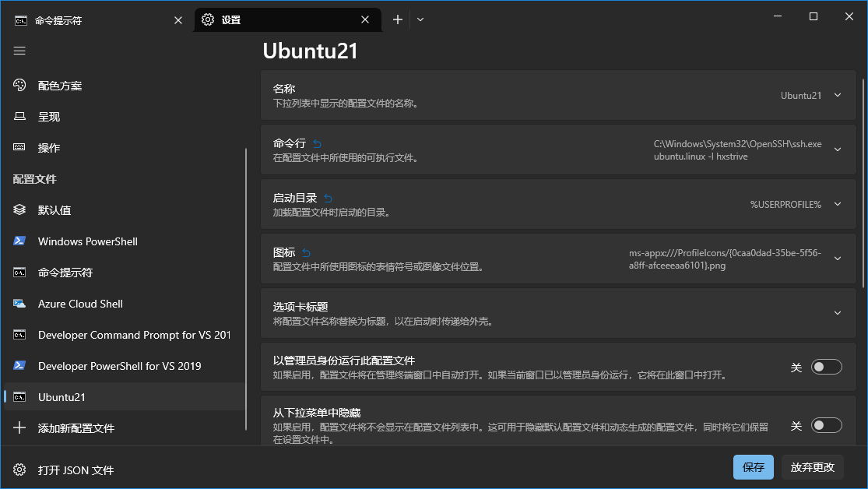This screenshot has height=489, width=868.
Task: Select 默认值 in sidebar
Action: pyautogui.click(x=125, y=210)
